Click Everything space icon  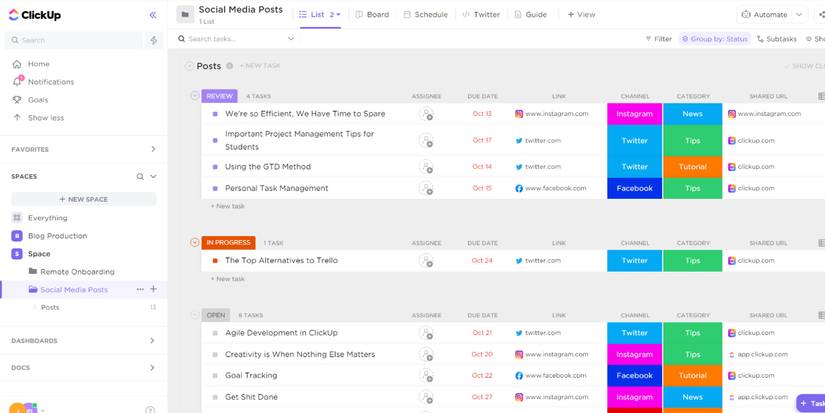(17, 218)
